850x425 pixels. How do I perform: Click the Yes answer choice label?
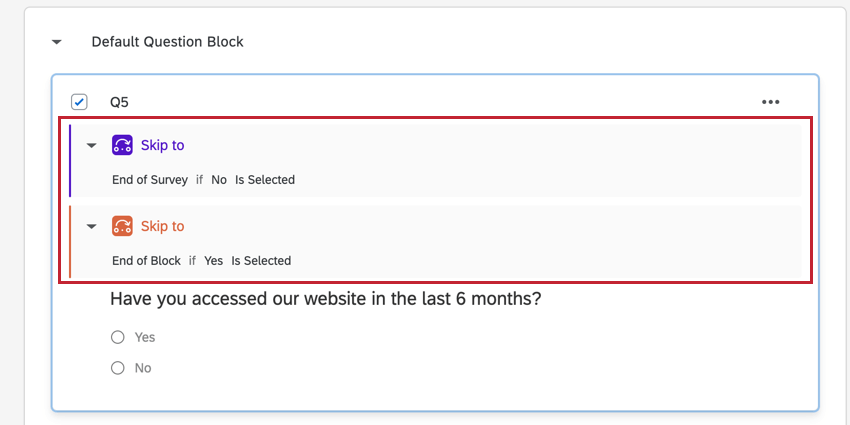[x=145, y=337]
